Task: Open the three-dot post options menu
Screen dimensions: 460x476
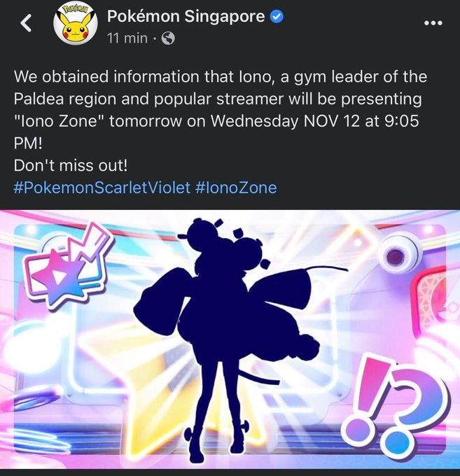Action: coord(433,23)
